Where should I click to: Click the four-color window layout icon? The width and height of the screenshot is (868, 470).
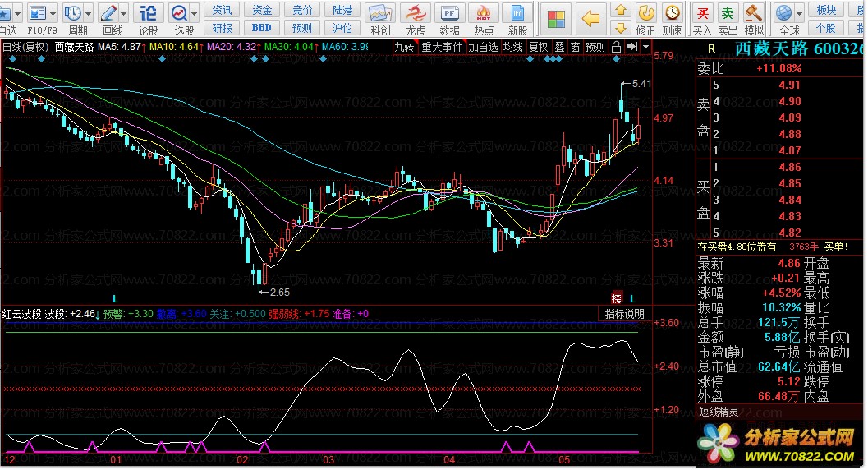(556, 19)
